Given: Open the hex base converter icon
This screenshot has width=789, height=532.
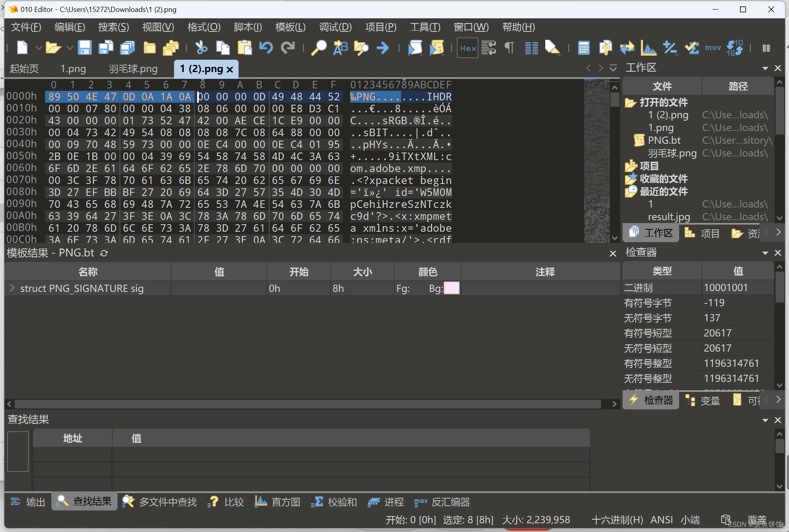Looking at the screenshot, I should pyautogui.click(x=735, y=48).
